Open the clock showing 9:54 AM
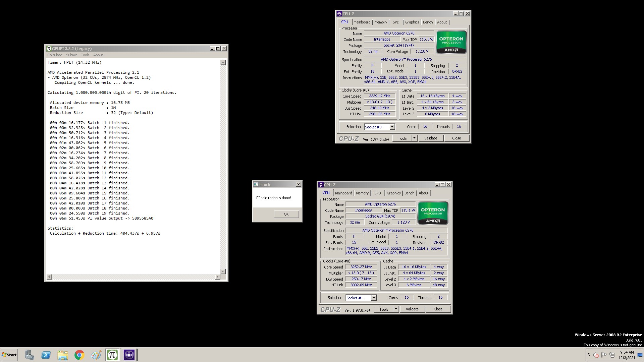 point(627,355)
